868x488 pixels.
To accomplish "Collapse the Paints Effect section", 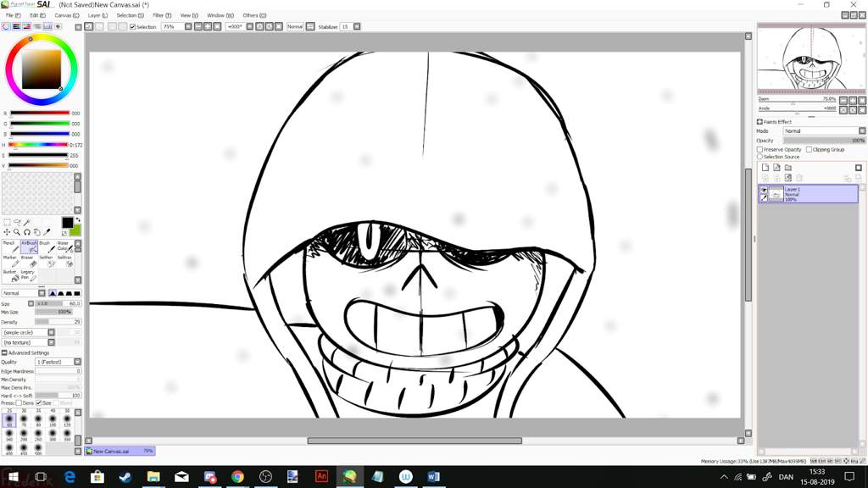I will pos(760,122).
